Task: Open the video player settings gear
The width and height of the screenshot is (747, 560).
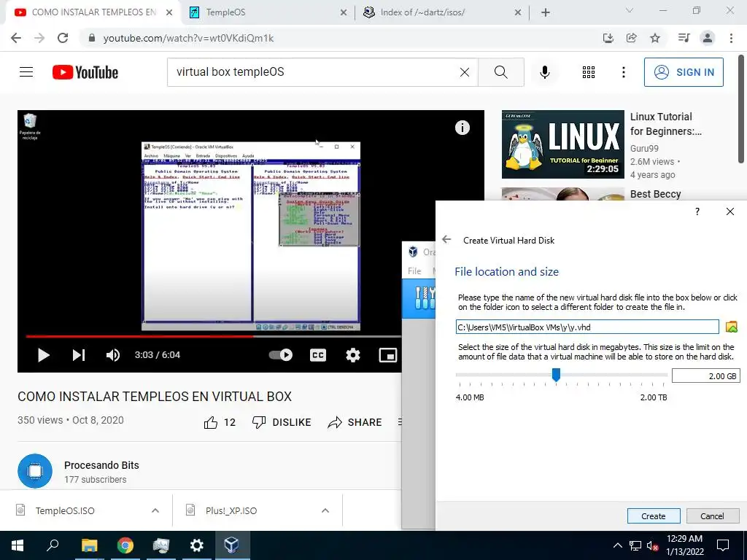Action: click(352, 355)
